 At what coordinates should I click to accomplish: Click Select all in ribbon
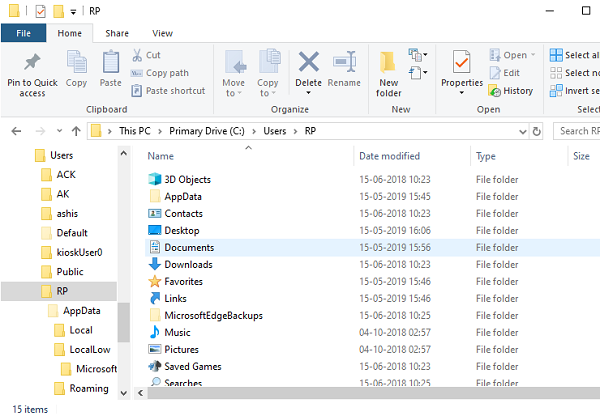[574, 55]
